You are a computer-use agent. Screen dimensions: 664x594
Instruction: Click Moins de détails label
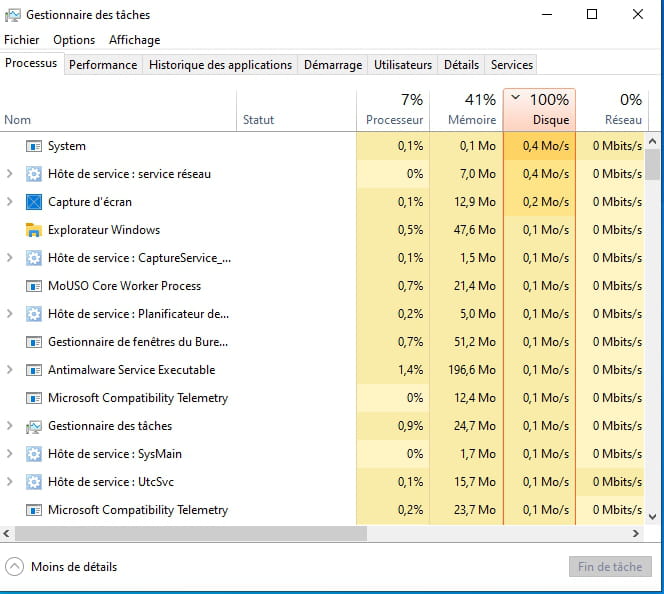point(74,566)
